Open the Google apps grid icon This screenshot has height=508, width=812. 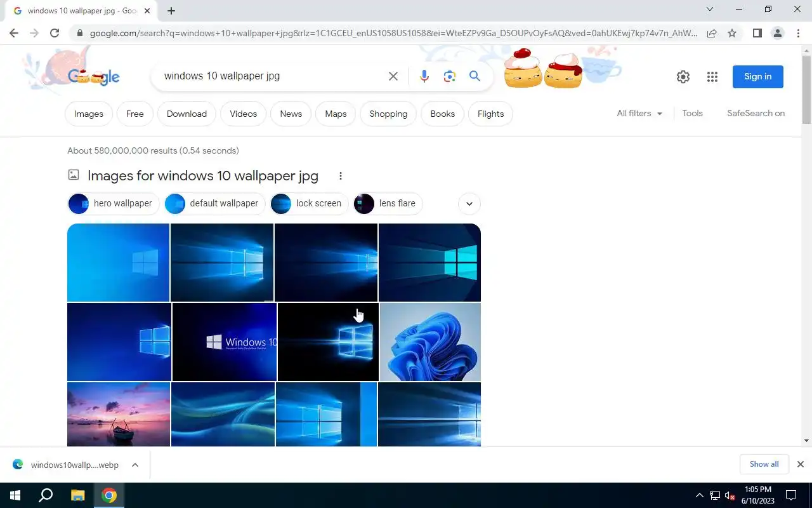(x=712, y=77)
